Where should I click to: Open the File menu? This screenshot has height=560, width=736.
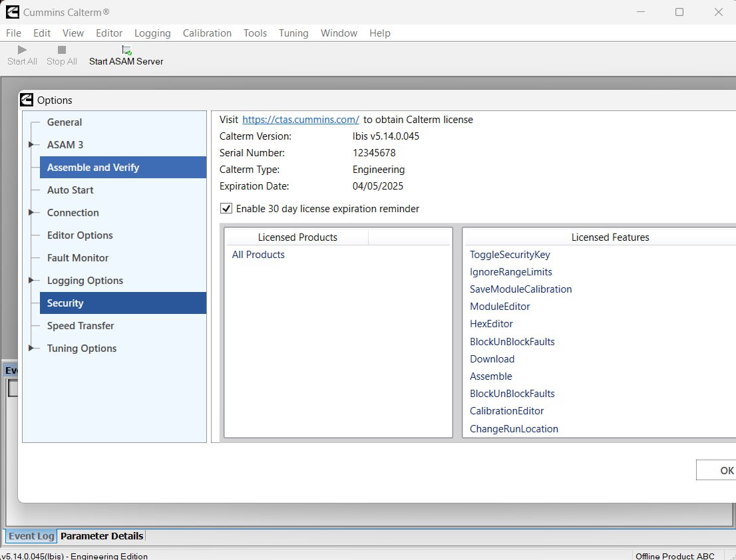[x=13, y=33]
